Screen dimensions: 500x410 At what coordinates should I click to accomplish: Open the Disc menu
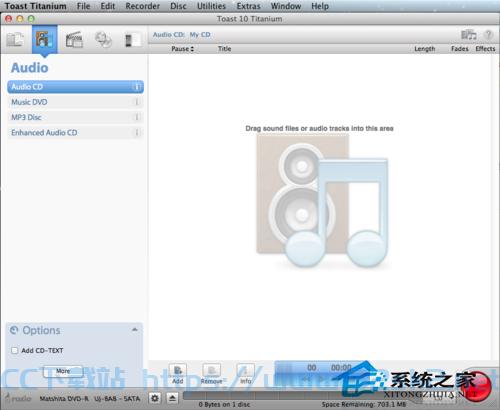coord(178,6)
